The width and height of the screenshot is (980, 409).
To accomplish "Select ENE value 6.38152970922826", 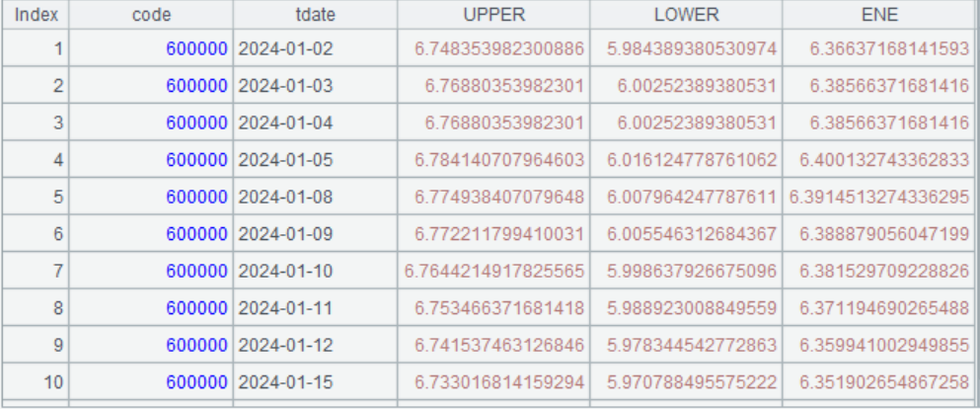I will (878, 271).
